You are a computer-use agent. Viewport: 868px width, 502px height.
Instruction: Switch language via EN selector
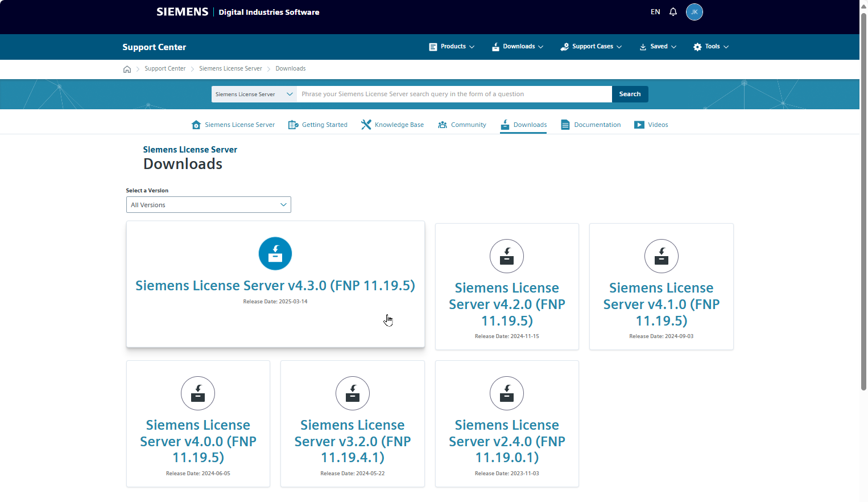click(655, 12)
